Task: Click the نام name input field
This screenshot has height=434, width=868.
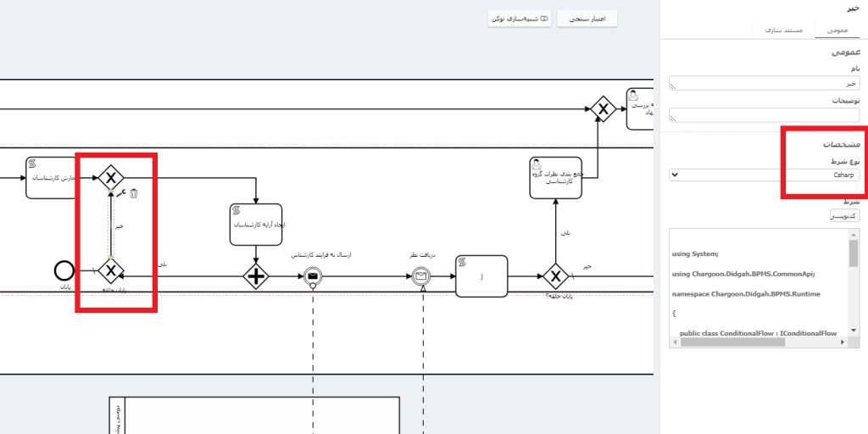Action: coord(765,84)
